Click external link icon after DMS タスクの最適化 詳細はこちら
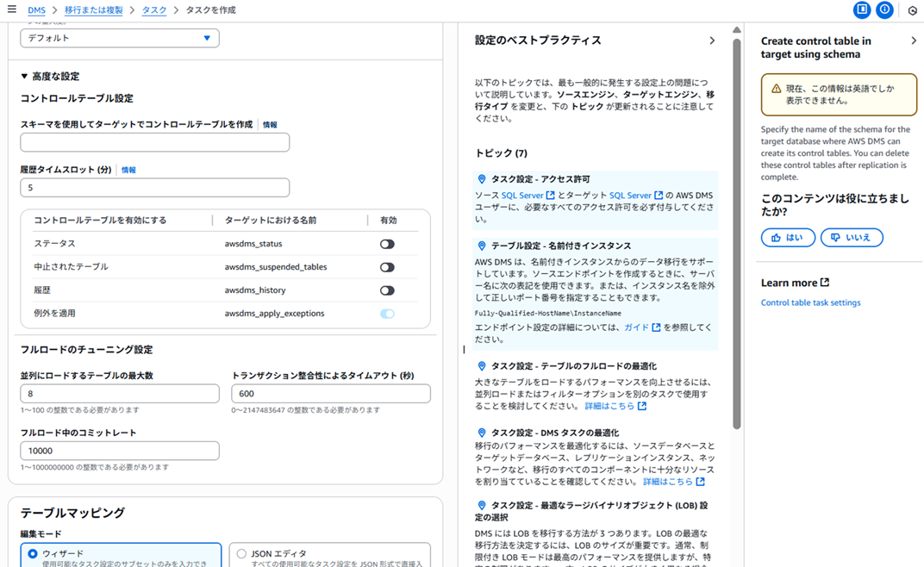This screenshot has width=924, height=567. coord(700,482)
